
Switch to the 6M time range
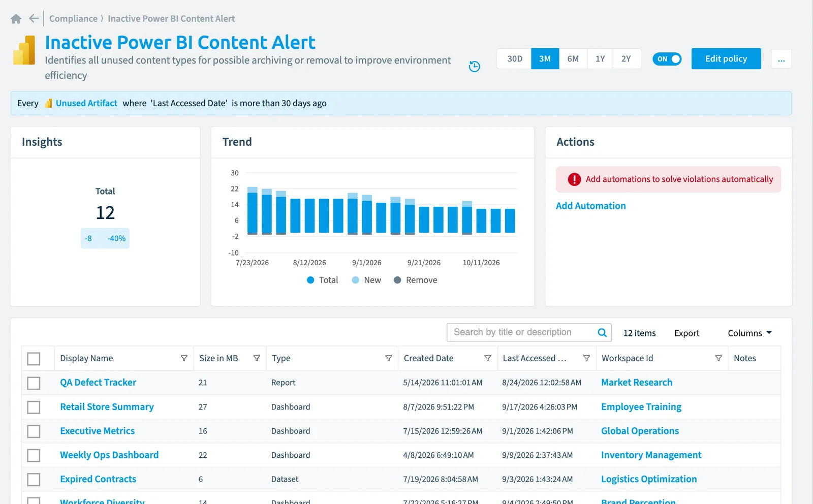pyautogui.click(x=573, y=59)
